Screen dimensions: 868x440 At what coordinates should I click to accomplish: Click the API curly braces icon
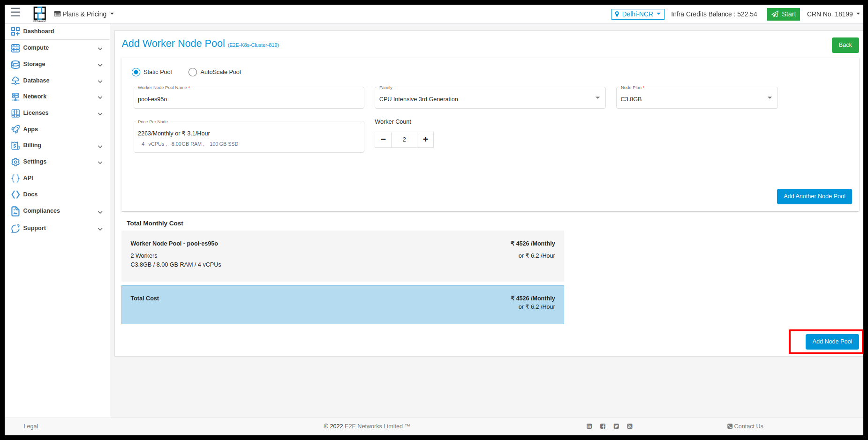15,178
